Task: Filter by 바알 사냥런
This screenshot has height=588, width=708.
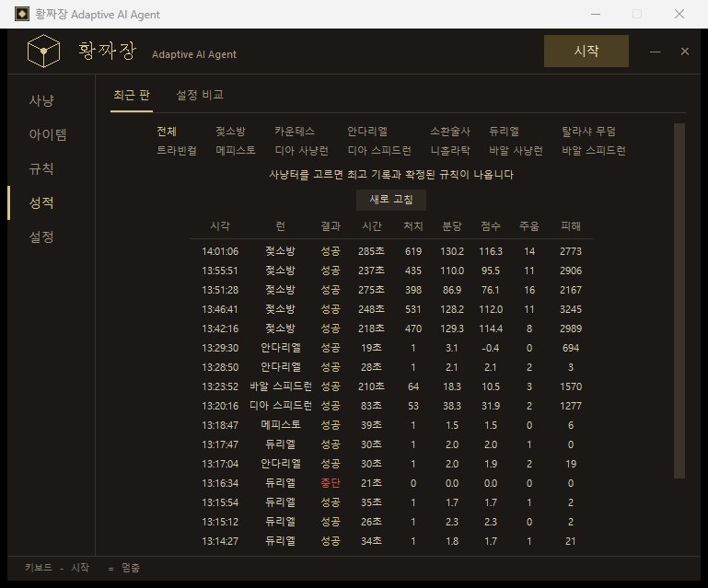Action: (516, 150)
